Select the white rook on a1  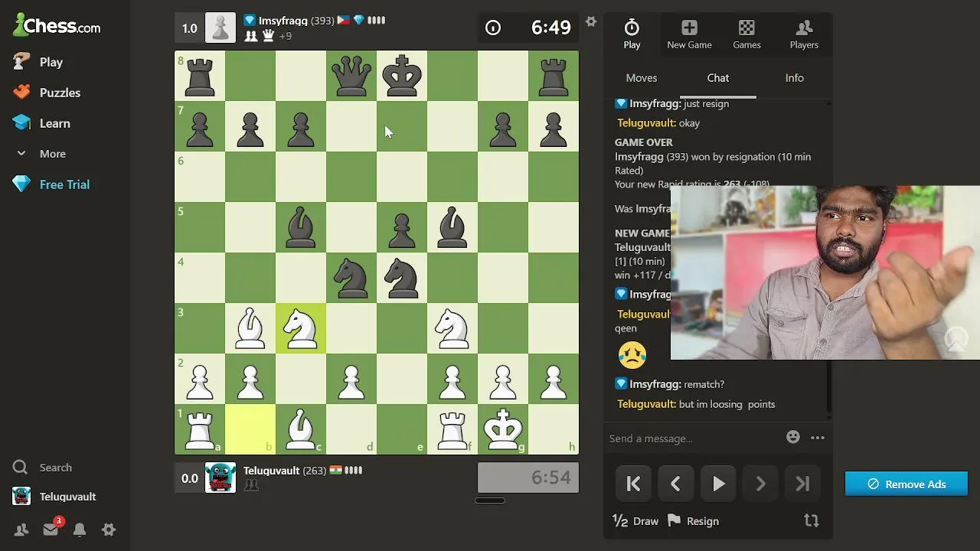pos(200,429)
